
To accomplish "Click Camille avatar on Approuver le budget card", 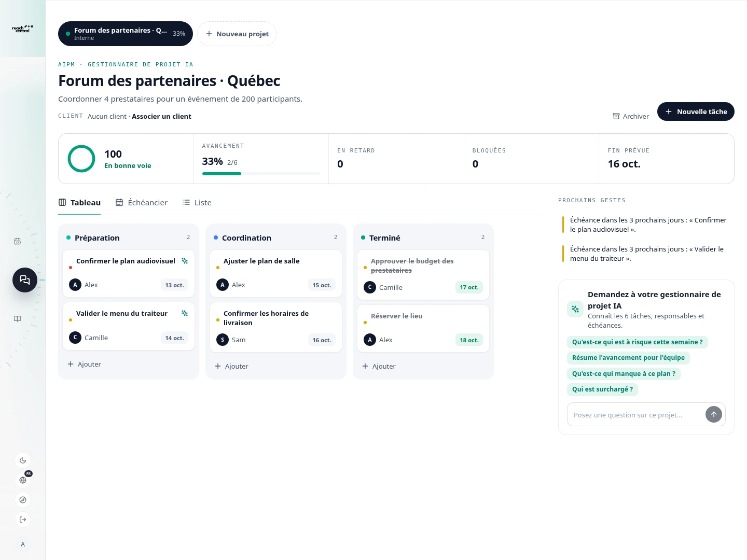I will pos(370,287).
